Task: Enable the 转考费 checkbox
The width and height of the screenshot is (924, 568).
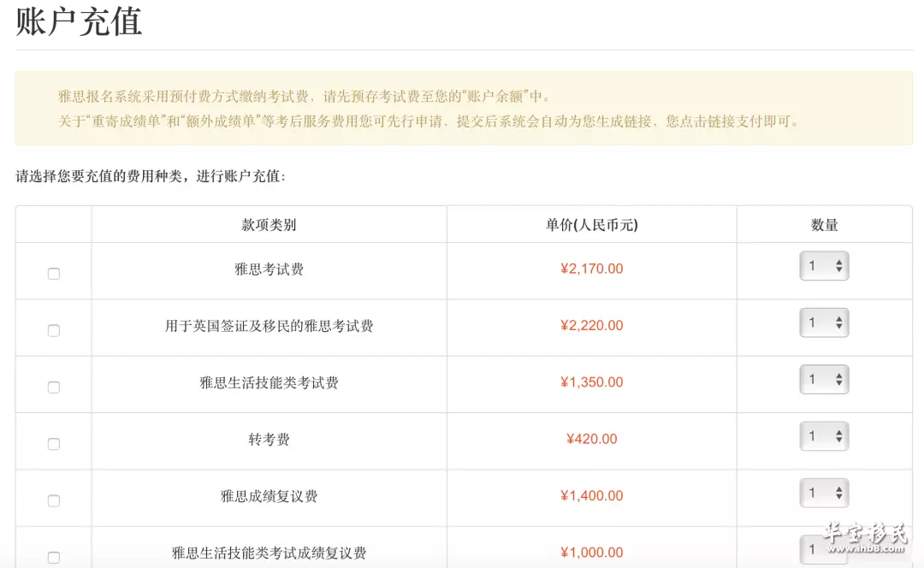Action: (x=54, y=444)
